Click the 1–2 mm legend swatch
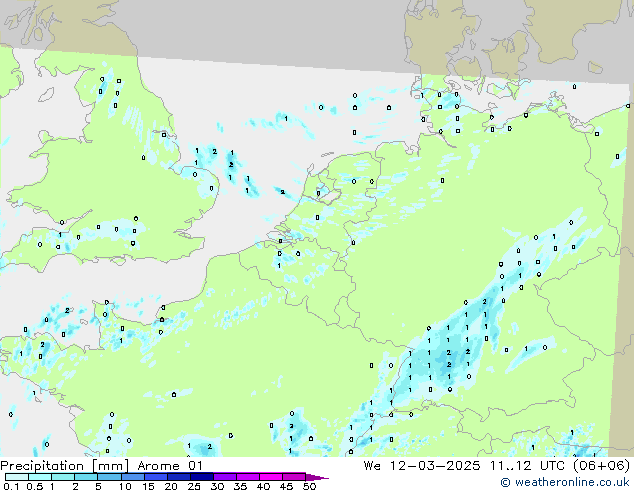Image resolution: width=634 pixels, height=490 pixels. pos(63,477)
